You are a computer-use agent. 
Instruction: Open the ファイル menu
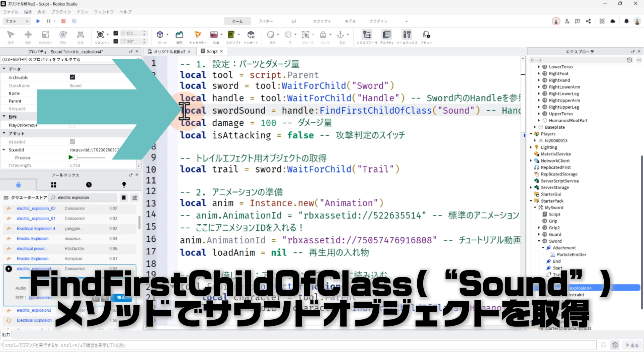[10, 12]
